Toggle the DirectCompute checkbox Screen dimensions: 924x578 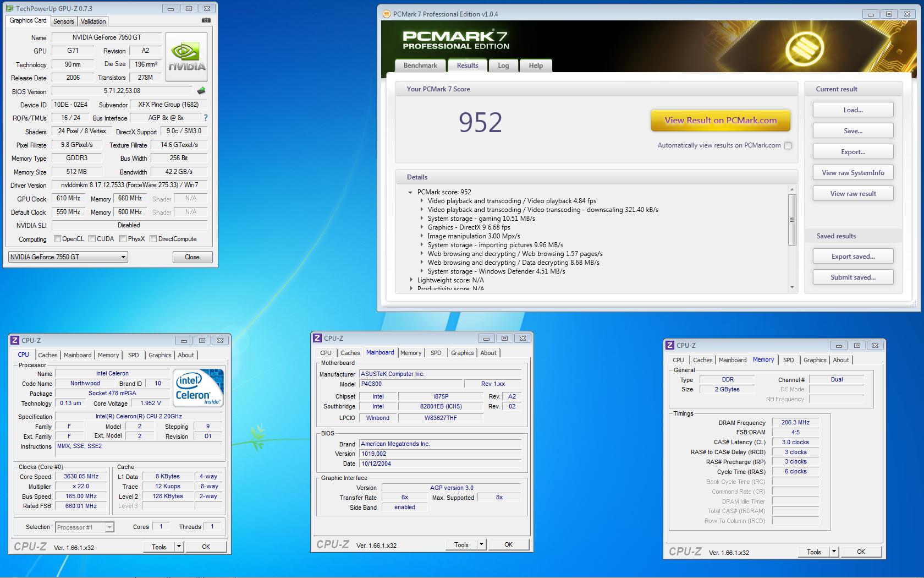[153, 239]
